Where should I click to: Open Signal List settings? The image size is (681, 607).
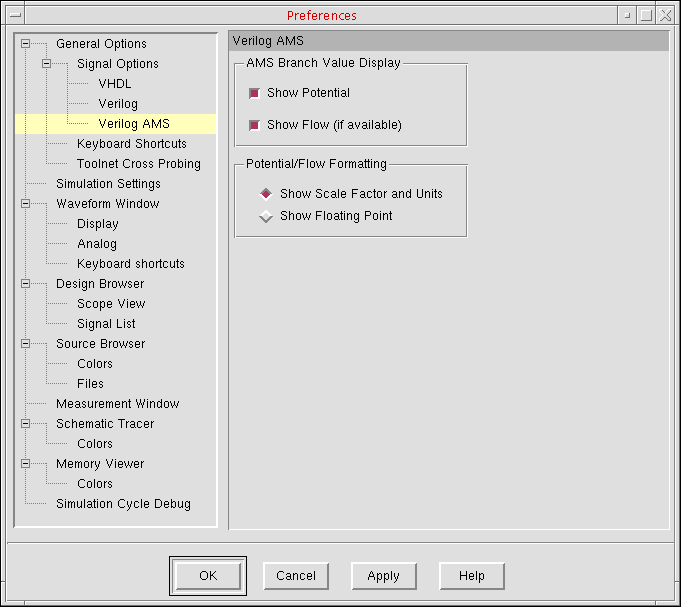coord(106,323)
